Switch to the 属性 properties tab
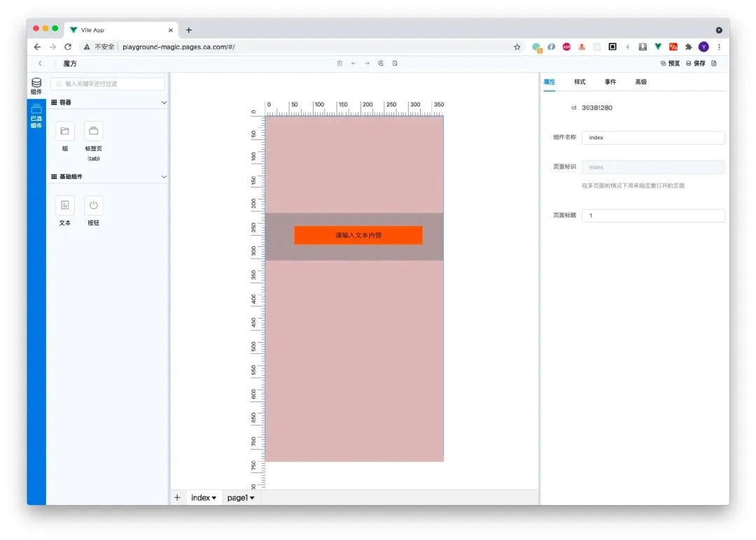The width and height of the screenshot is (756, 540). point(549,82)
